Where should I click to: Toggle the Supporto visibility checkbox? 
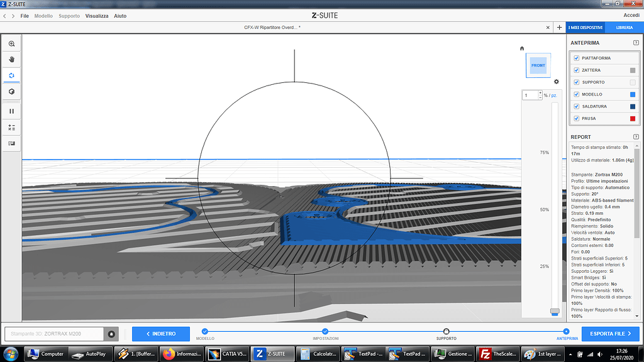tap(577, 82)
